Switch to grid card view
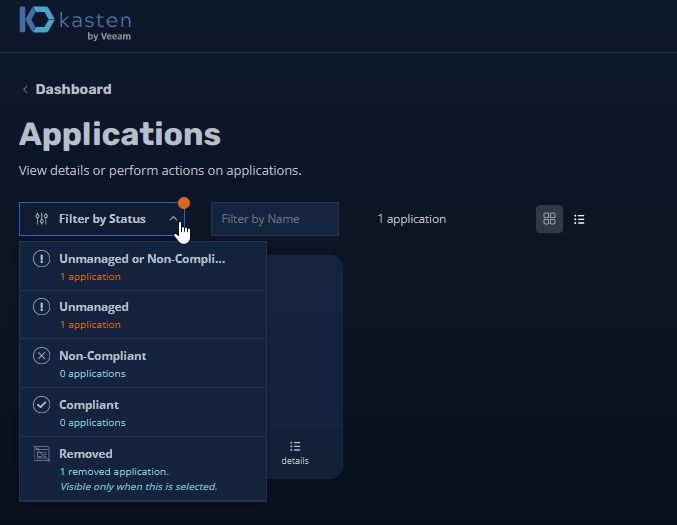The image size is (677, 525). (x=549, y=219)
